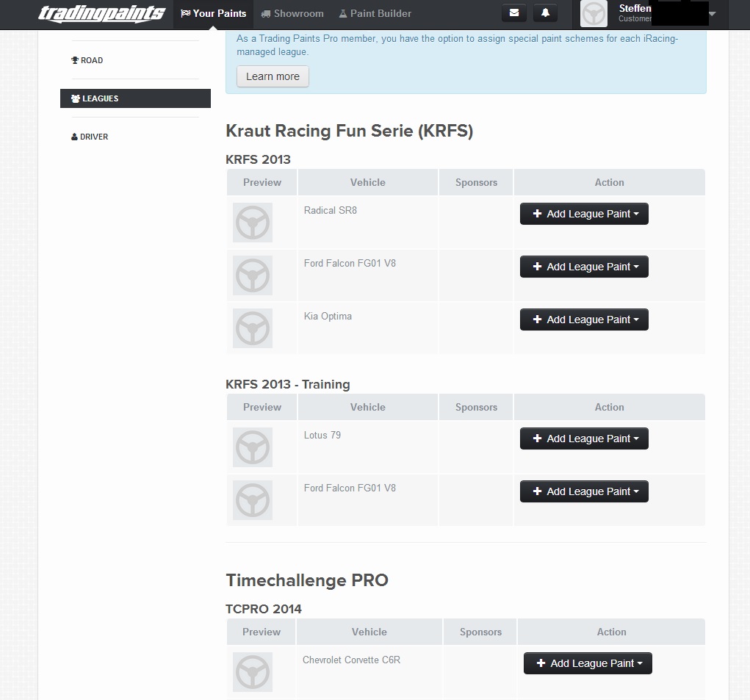Open Add League Paint for KRFS 2013 Ford Falcon
This screenshot has width=750, height=700.
[584, 267]
